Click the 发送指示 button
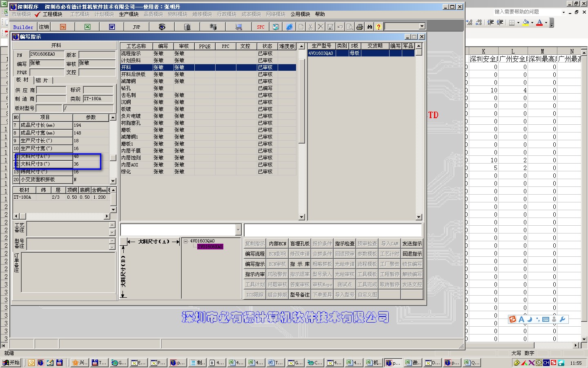Screen dimensions: 588x368 pyautogui.click(x=412, y=244)
